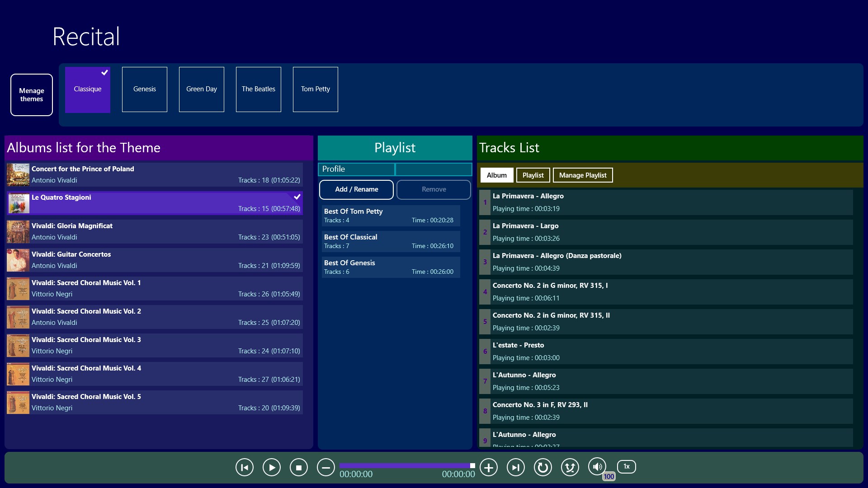Click the minus seek-back button
The height and width of the screenshot is (488, 868).
(x=326, y=468)
